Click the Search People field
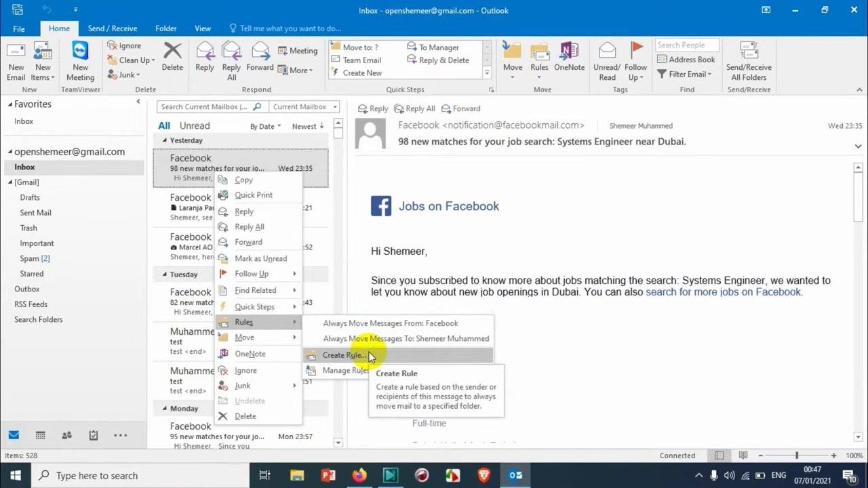868x488 pixels. point(686,45)
